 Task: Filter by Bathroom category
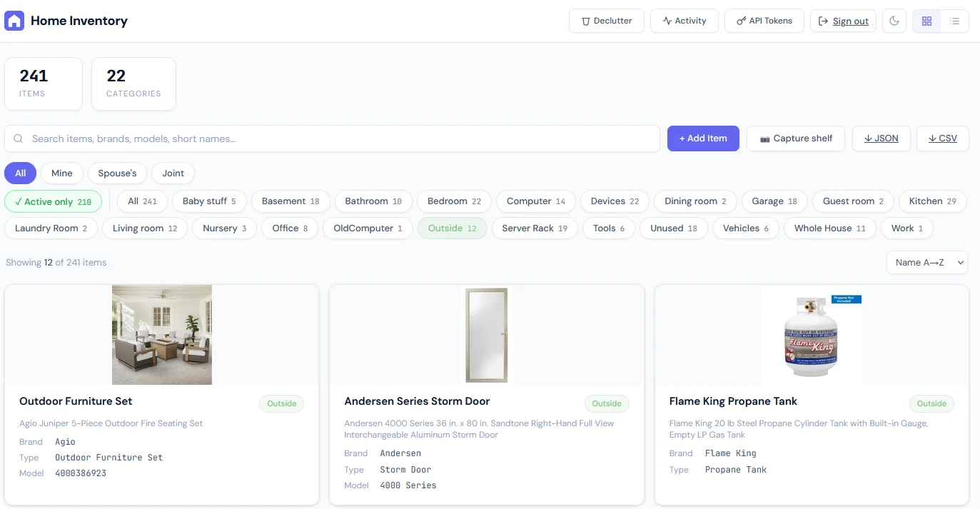pyautogui.click(x=373, y=201)
